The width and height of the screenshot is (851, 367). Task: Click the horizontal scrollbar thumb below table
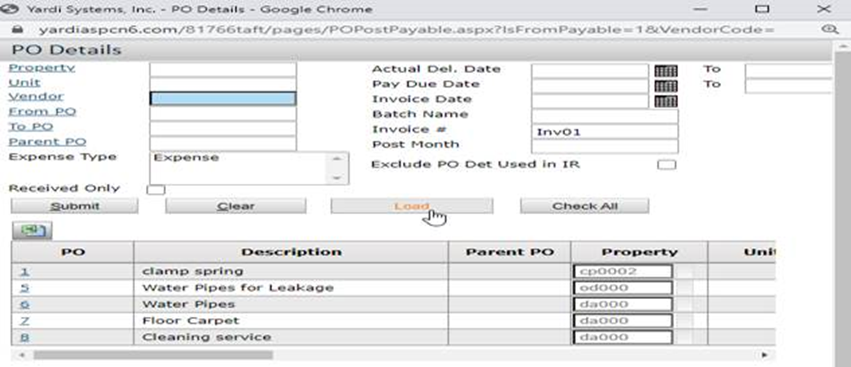pyautogui.click(x=153, y=355)
